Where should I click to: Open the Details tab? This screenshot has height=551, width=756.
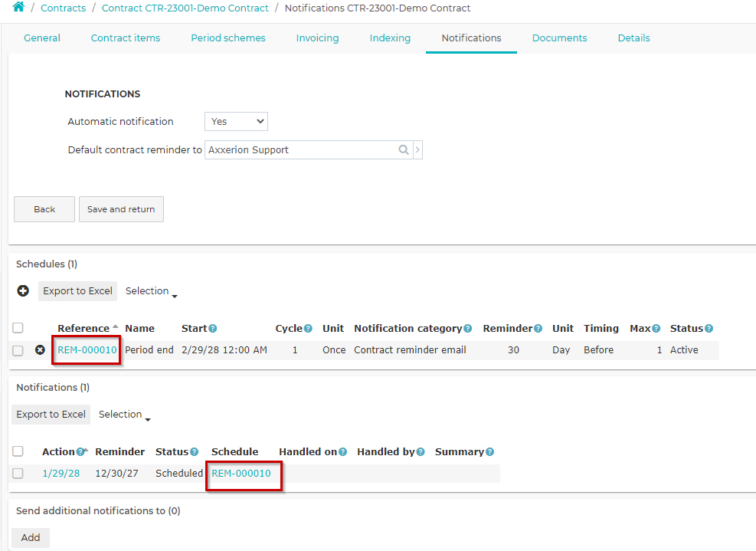633,38
